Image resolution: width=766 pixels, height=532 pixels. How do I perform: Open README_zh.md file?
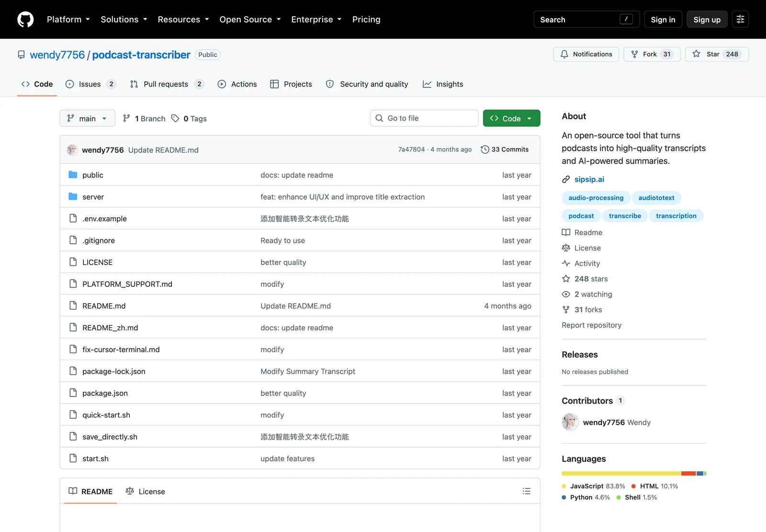coord(110,328)
